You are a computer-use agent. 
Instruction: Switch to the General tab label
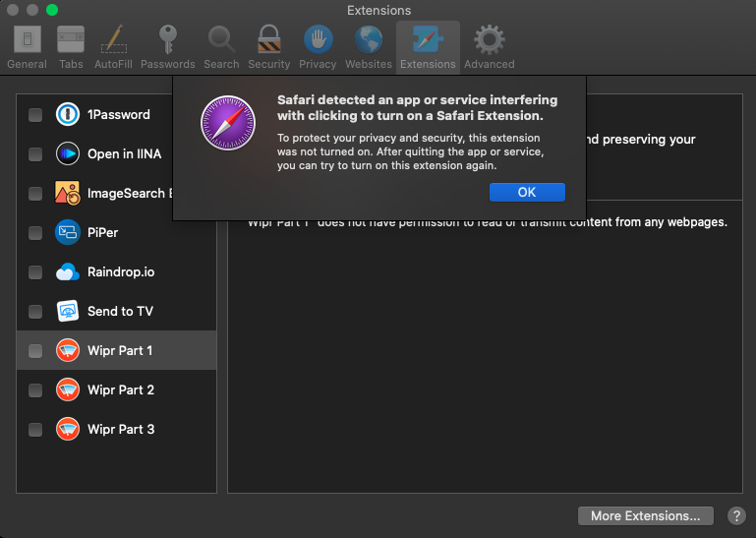coord(27,64)
